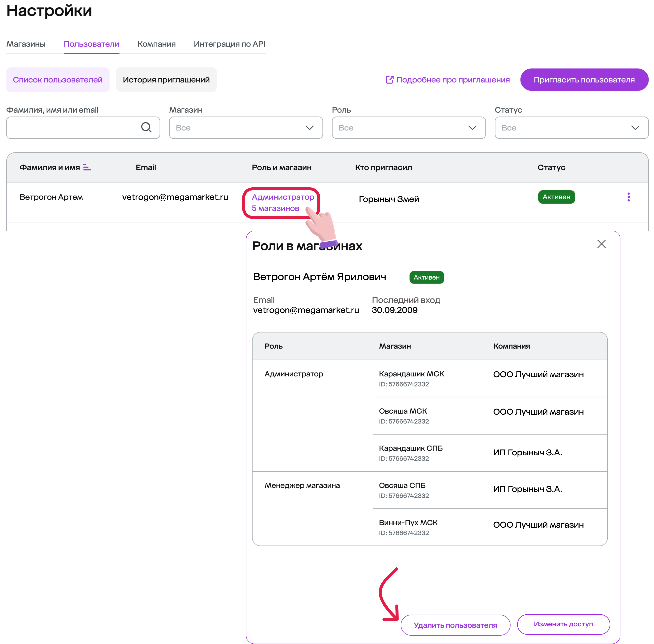Open three-dot menu for Ветрогон Артем
Image resolution: width=654 pixels, height=644 pixels.
[628, 197]
